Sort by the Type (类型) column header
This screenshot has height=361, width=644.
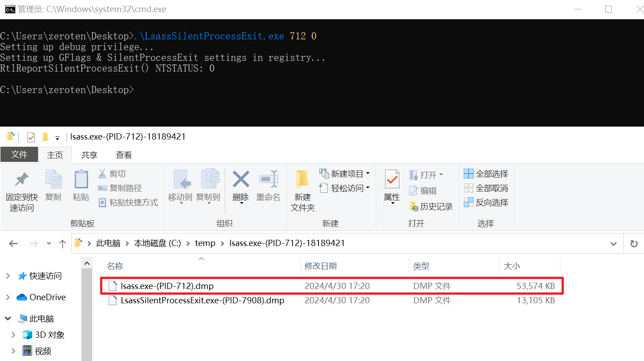click(x=454, y=266)
